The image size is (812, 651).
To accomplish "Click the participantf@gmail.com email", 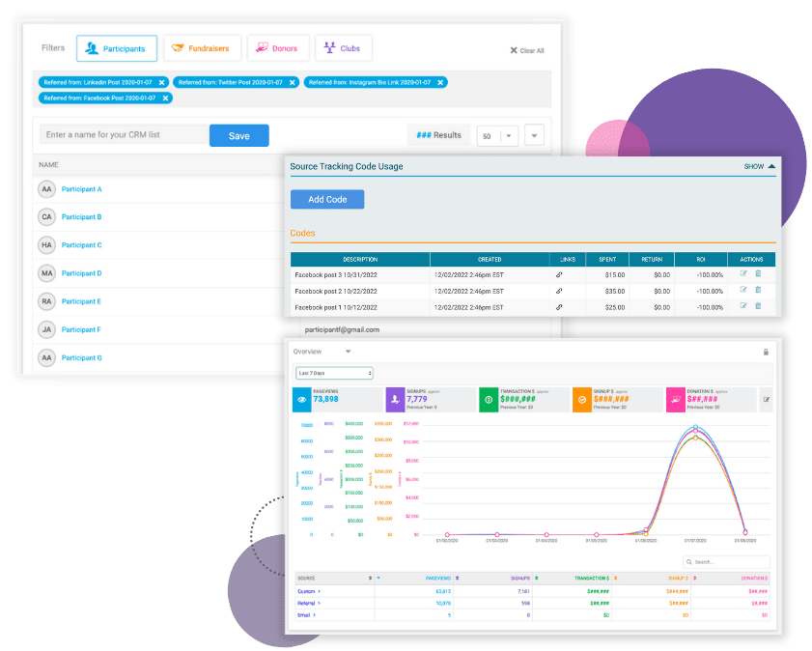I will pos(342,329).
